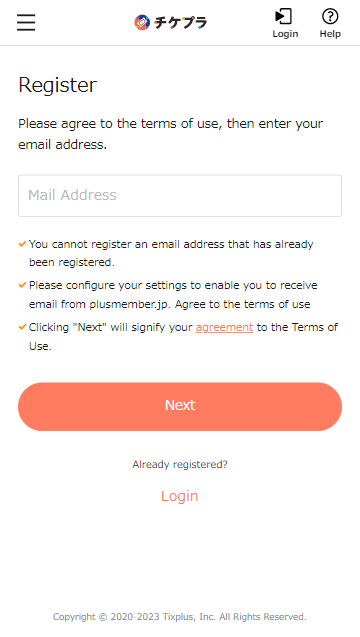Click the "Already registered?" text
The width and height of the screenshot is (360, 637).
pyautogui.click(x=180, y=464)
